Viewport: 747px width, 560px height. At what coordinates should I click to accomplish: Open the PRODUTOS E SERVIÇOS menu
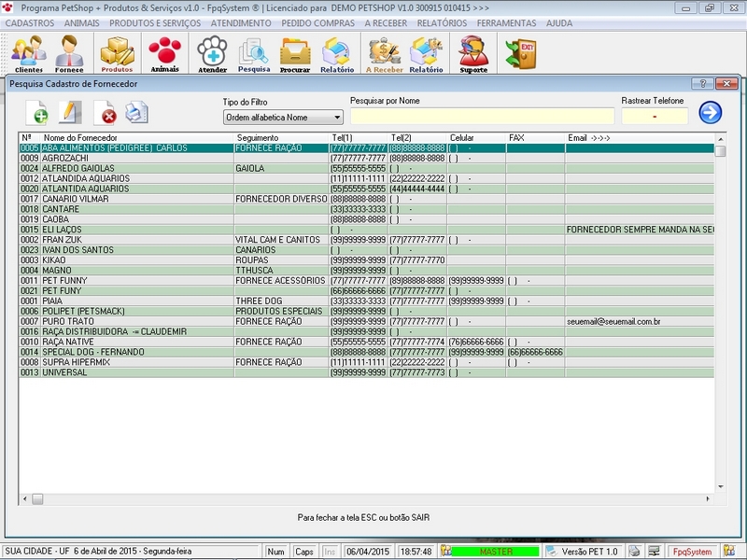tap(155, 23)
